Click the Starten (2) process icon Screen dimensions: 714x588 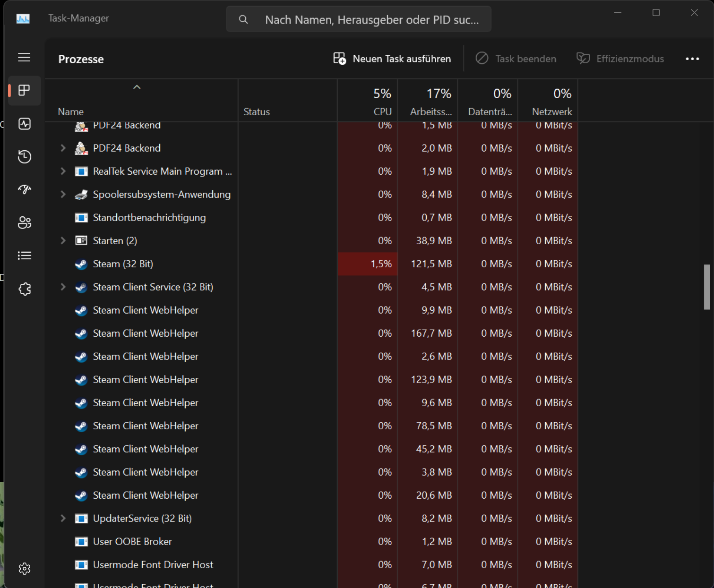(x=81, y=241)
